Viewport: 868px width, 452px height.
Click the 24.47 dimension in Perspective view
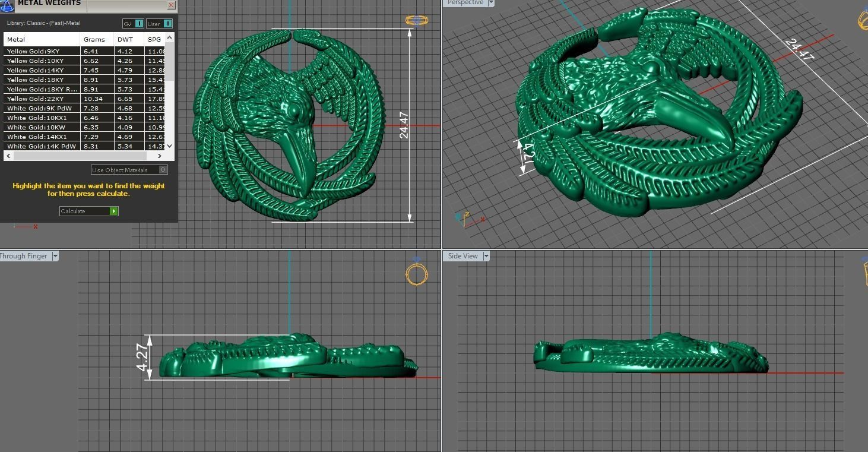[799, 50]
